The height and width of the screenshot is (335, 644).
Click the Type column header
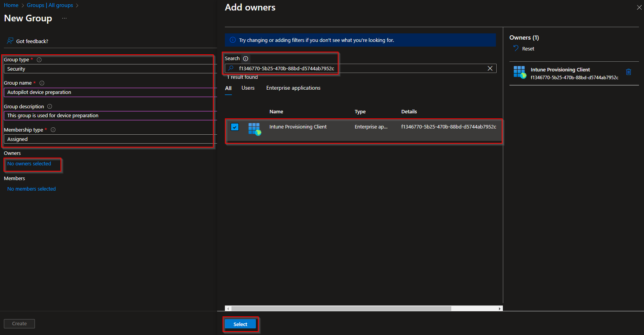[360, 112]
